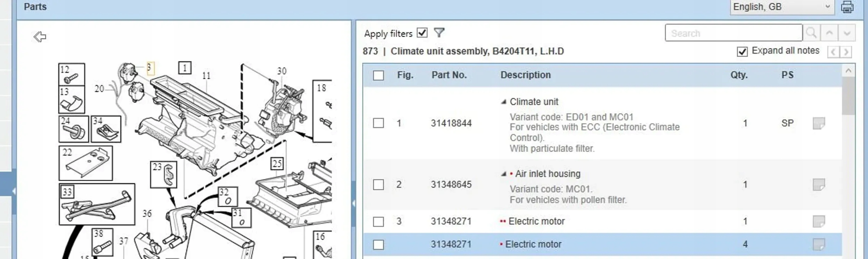Click the print icon
Screen dimensions: 868x259
[x=847, y=7]
